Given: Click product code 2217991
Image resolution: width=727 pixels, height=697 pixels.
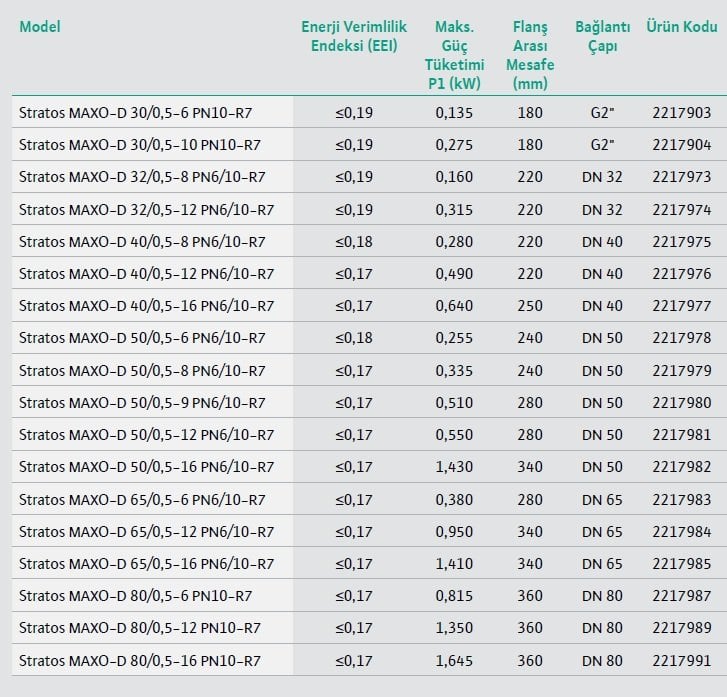Looking at the screenshot, I should [x=682, y=660].
